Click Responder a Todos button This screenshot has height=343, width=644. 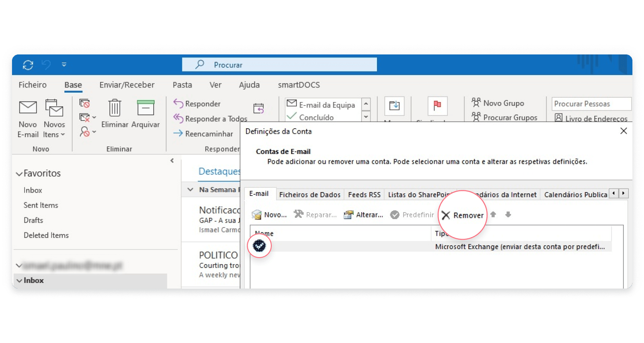coord(210,118)
